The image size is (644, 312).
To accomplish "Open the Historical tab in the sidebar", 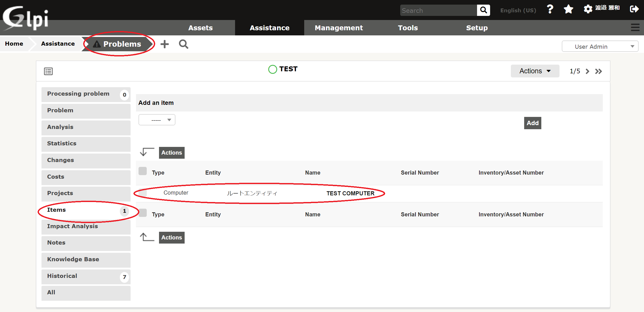I will 62,276.
